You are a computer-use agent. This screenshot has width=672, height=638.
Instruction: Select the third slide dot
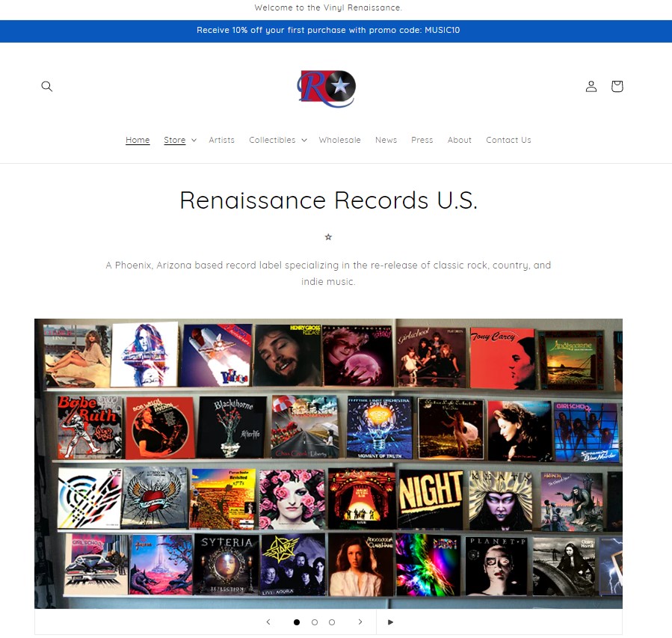click(x=332, y=622)
